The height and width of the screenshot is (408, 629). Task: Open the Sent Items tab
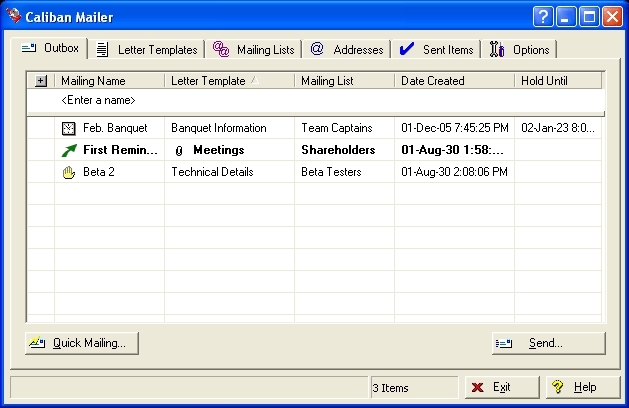[436, 49]
